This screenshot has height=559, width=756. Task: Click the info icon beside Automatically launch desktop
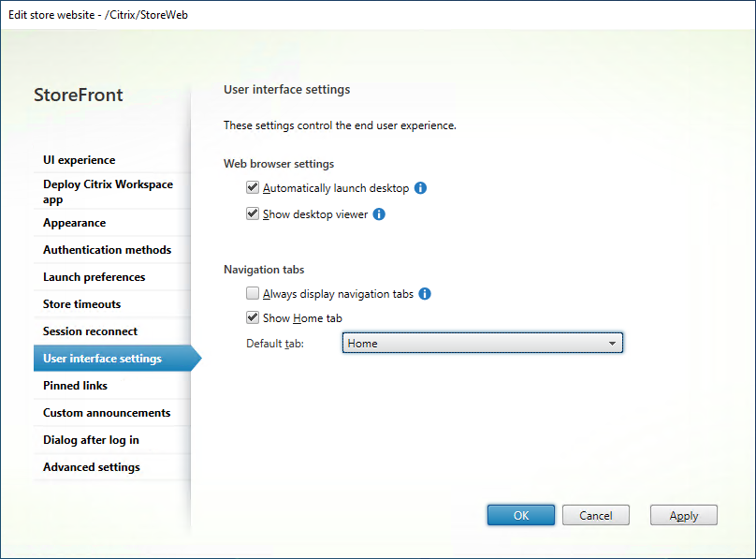[420, 187]
